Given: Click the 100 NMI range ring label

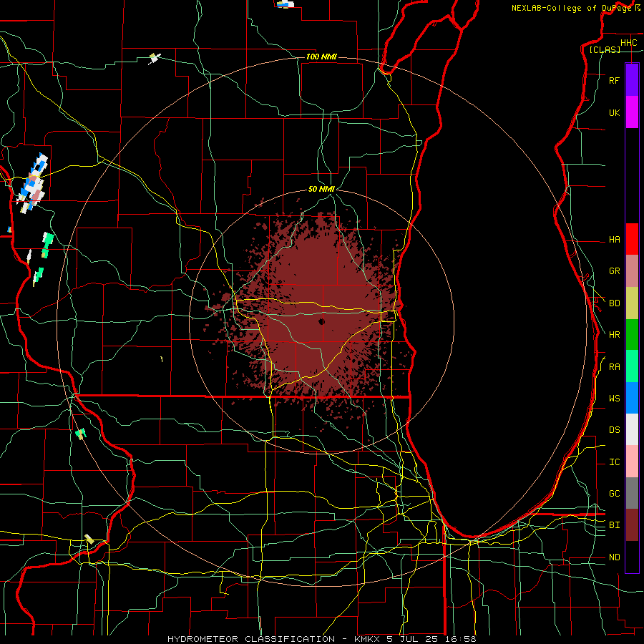Looking at the screenshot, I should point(321,57).
